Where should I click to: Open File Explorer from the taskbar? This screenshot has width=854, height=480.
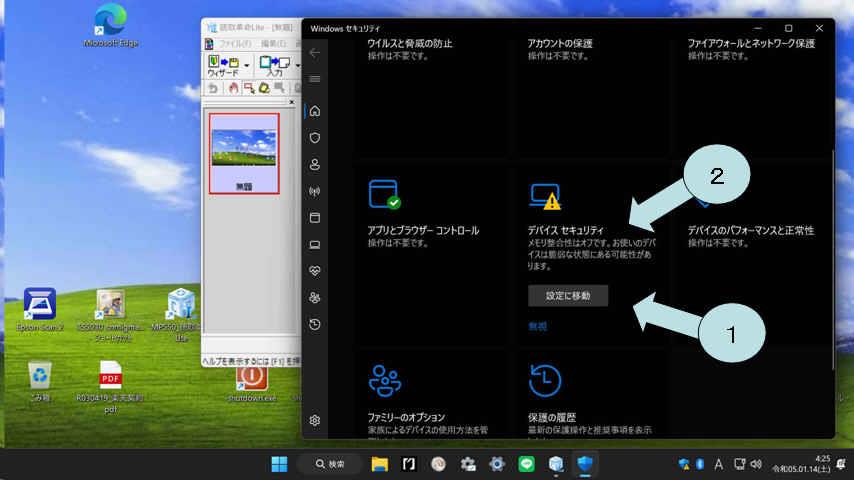(380, 464)
